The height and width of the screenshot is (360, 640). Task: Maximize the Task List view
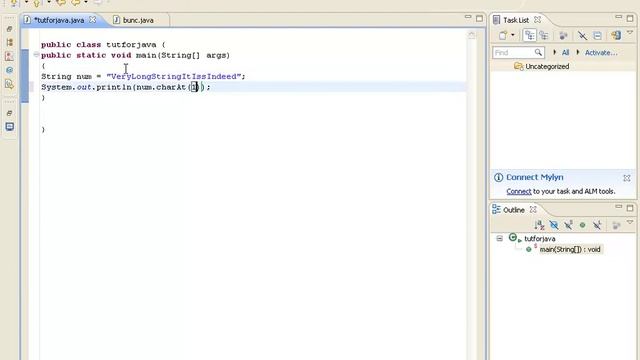[x=630, y=18]
